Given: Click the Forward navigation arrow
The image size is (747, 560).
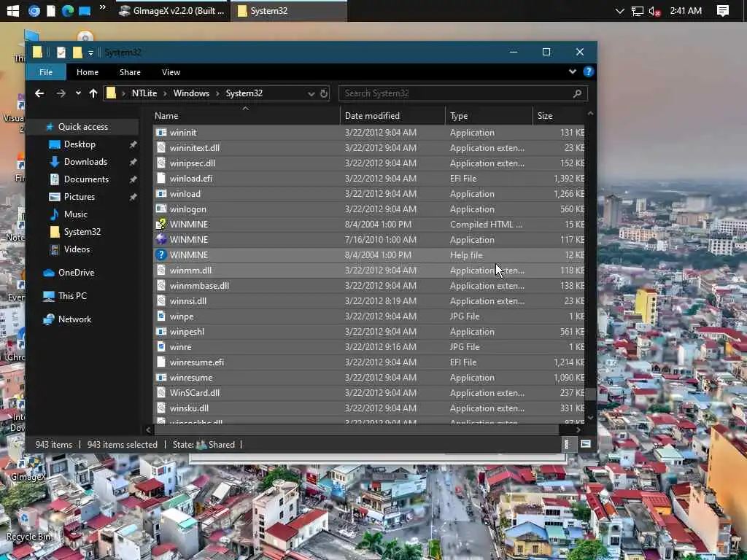Looking at the screenshot, I should pos(61,93).
